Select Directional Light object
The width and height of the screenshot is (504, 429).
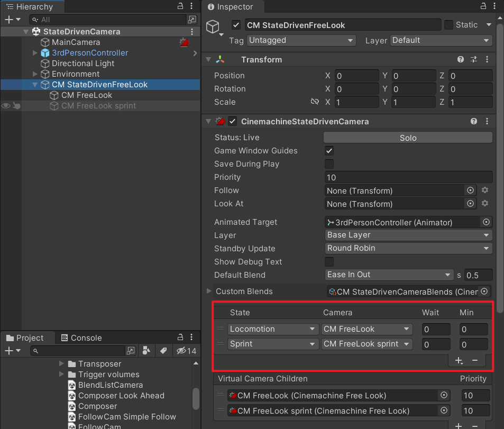(x=83, y=63)
